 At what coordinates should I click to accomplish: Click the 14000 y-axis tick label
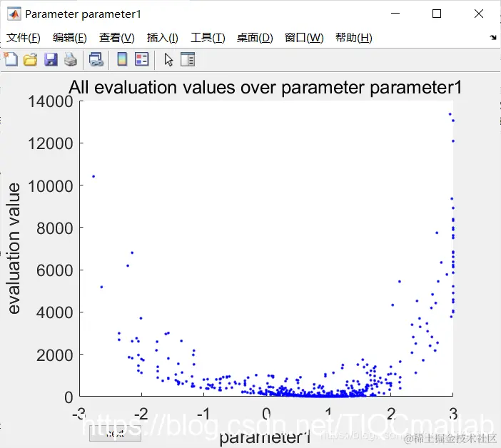[51, 101]
